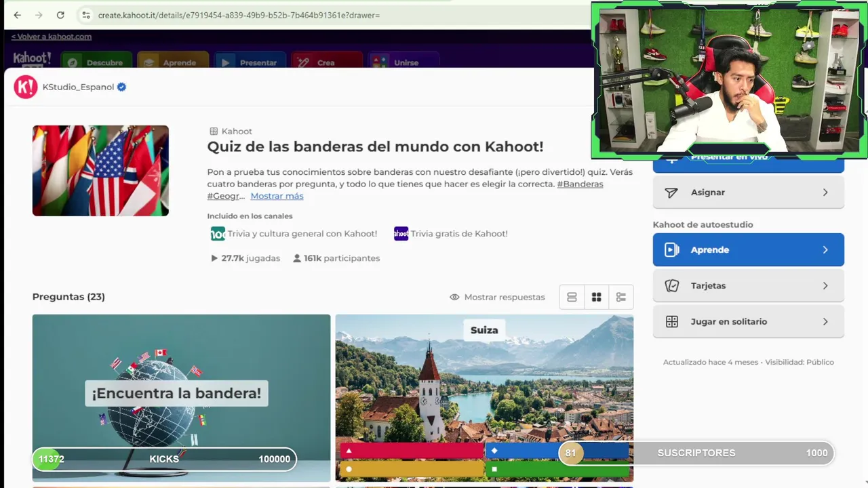Reload the page with the refresh icon
The height and width of the screenshot is (488, 868).
(x=60, y=15)
